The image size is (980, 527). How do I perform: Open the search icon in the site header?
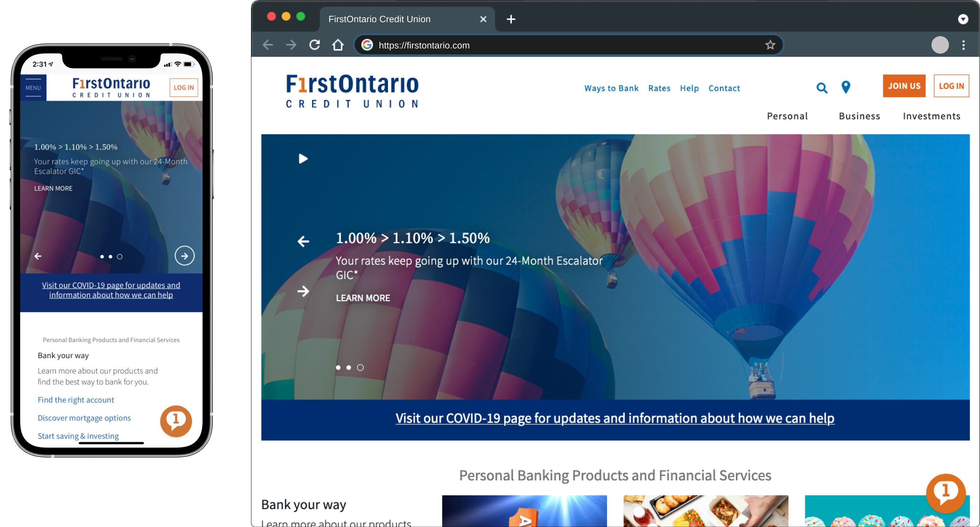point(822,87)
